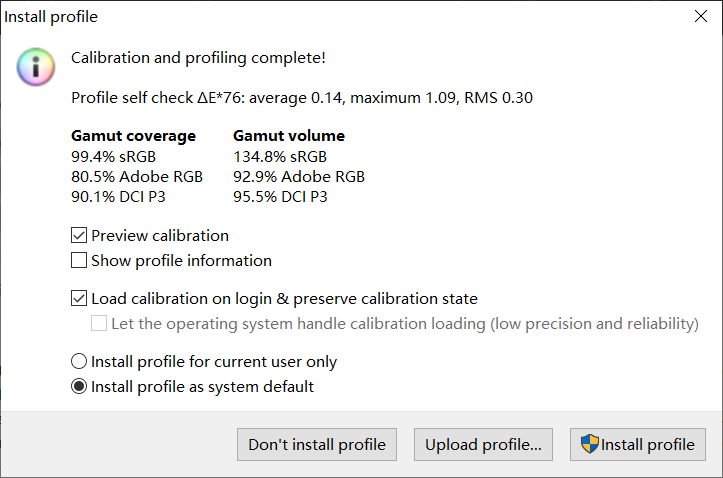Toggle Load calibration on login checkbox
The height and width of the screenshot is (478, 723).
pos(80,298)
